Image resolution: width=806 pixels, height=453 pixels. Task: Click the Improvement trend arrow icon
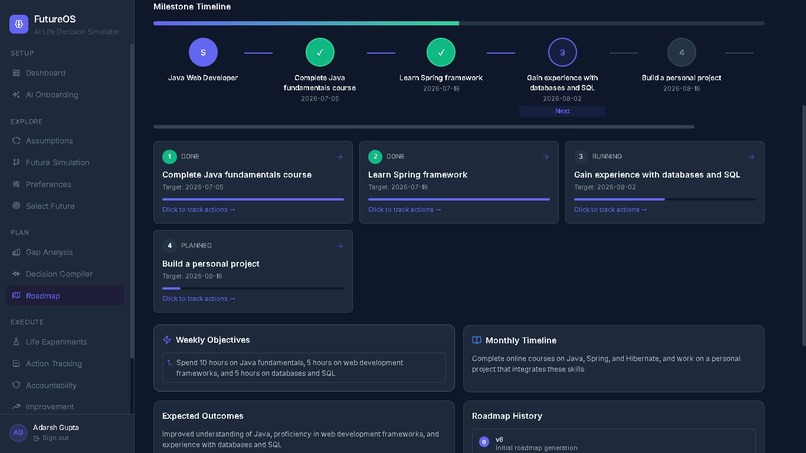pos(16,406)
